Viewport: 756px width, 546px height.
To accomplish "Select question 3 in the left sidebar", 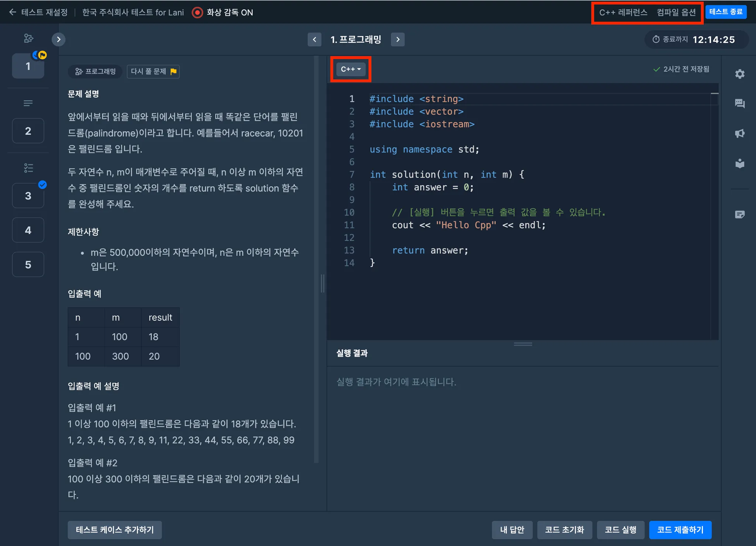I will pyautogui.click(x=28, y=196).
